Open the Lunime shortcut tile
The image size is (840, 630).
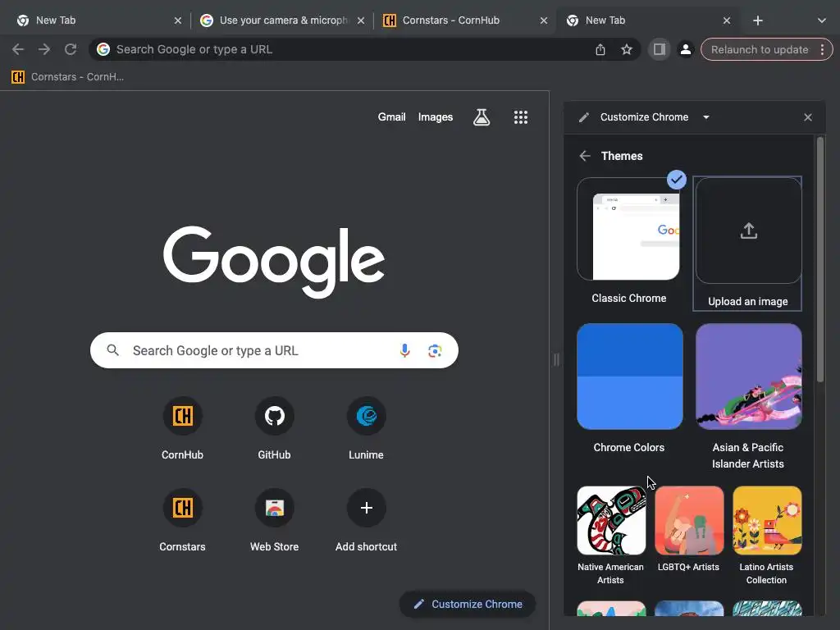[x=367, y=428]
